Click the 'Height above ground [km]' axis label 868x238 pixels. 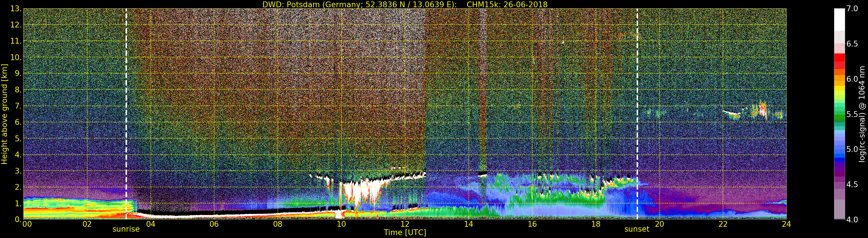(x=4, y=114)
